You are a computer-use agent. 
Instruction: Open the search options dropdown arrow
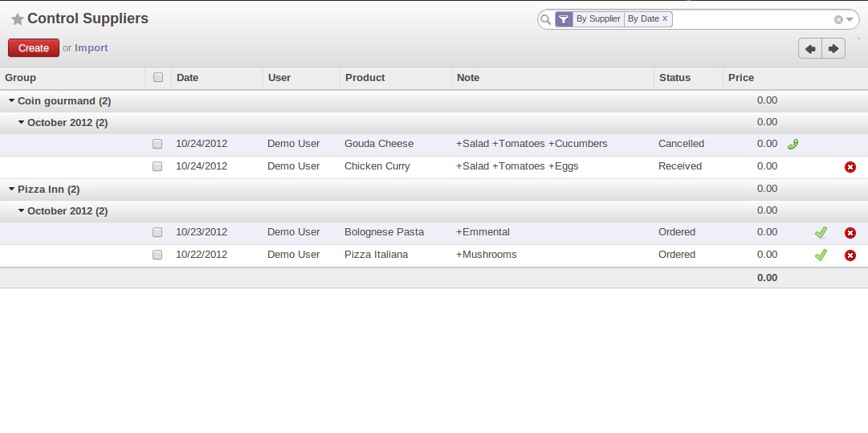(850, 19)
